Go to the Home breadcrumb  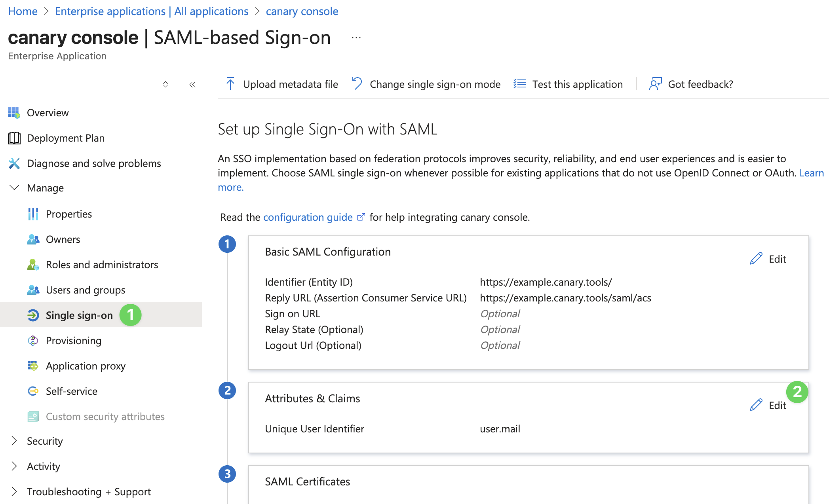[x=23, y=11]
